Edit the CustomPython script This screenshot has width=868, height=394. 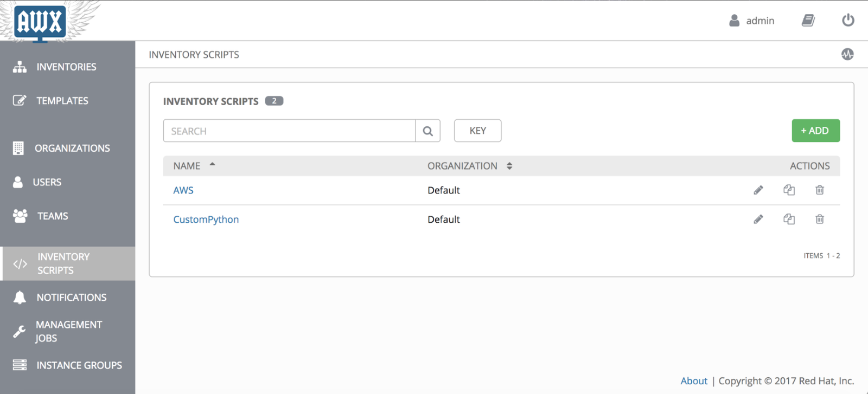coord(758,219)
